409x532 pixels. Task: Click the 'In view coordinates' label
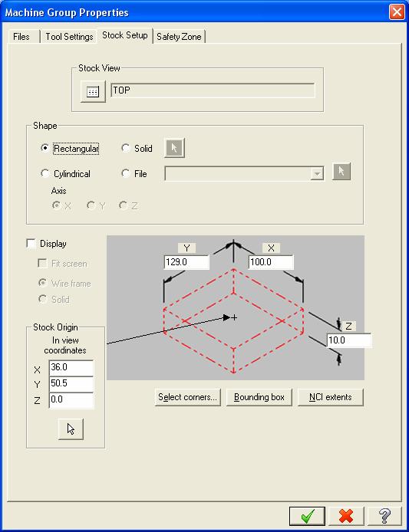pos(65,345)
